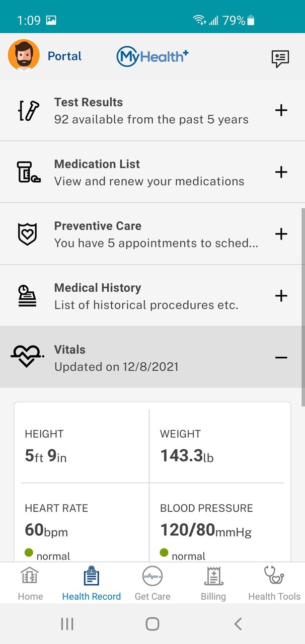Open the messages chat icon
305x644 pixels.
(280, 58)
